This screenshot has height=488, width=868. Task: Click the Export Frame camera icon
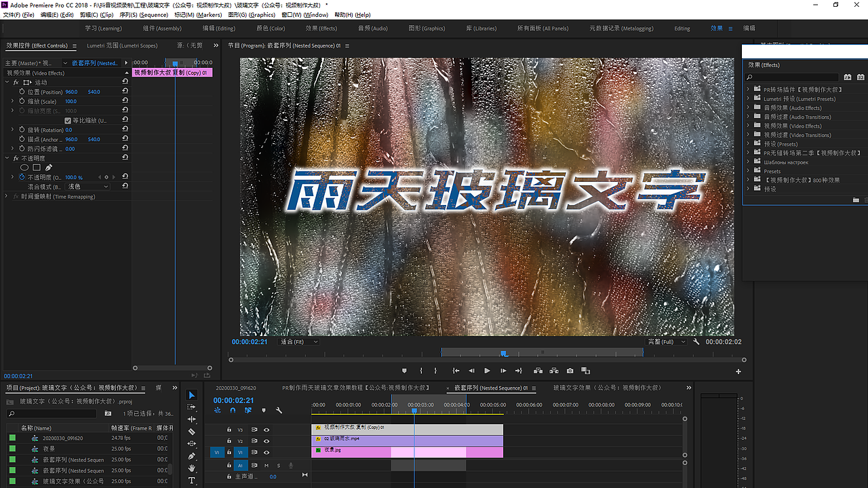570,371
